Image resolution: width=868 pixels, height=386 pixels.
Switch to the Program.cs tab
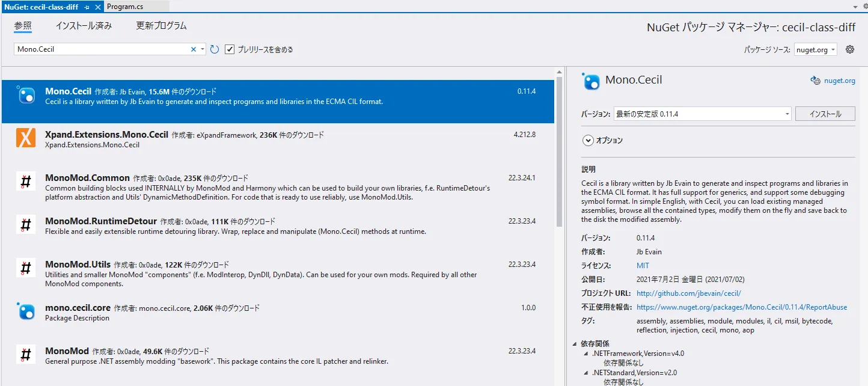[x=124, y=7]
